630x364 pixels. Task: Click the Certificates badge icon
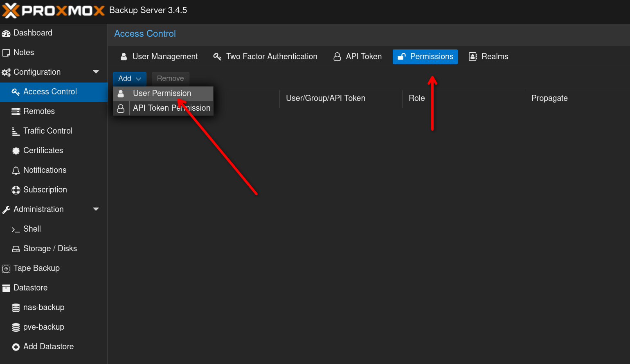(x=16, y=151)
